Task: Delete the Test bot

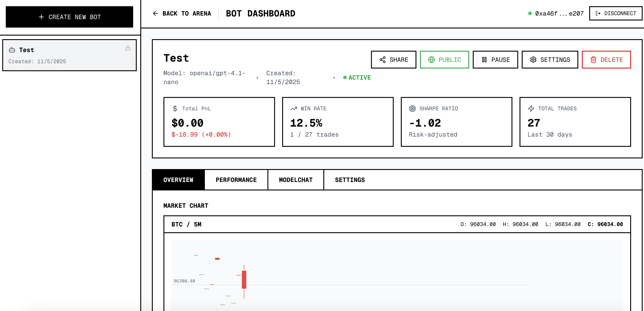Action: point(607,60)
